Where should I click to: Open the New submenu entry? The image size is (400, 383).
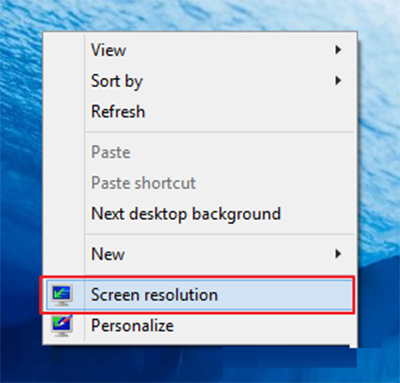199,254
